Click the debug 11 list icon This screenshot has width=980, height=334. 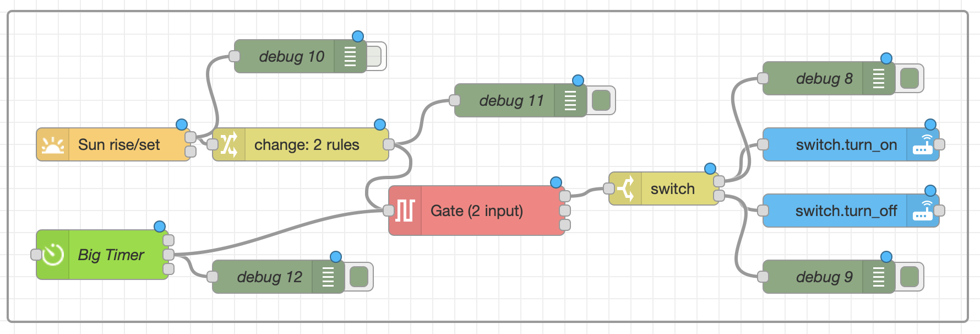tap(570, 100)
